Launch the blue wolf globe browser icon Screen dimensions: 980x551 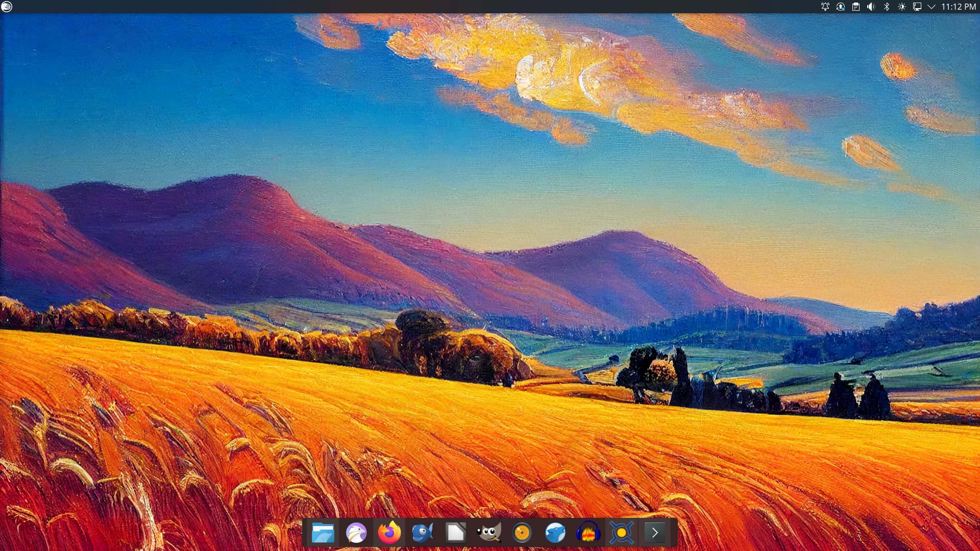(x=555, y=533)
